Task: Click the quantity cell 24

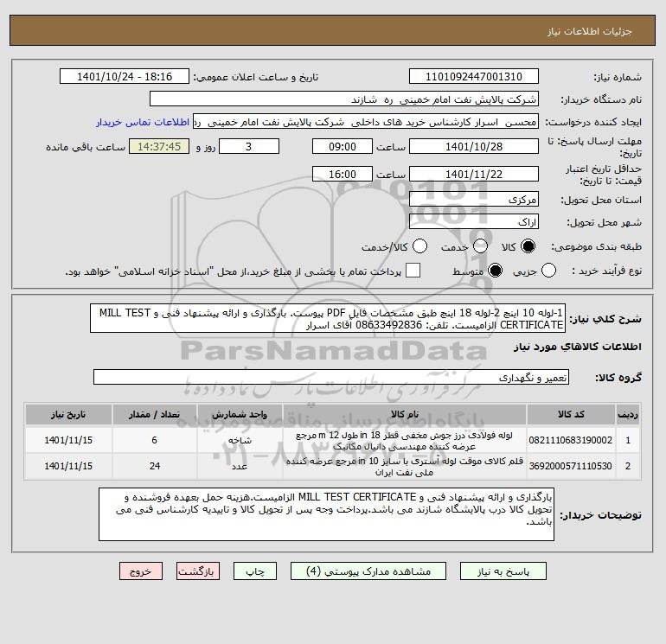Action: [x=155, y=466]
